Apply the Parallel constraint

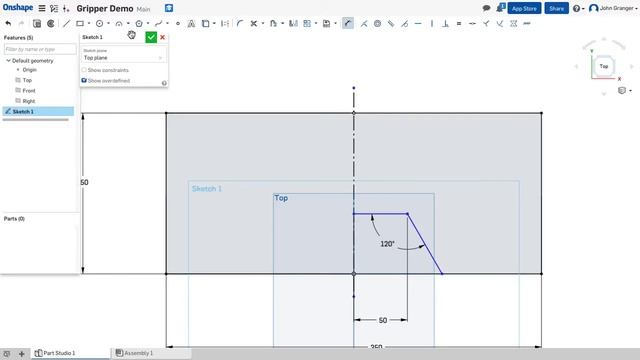[x=391, y=24]
